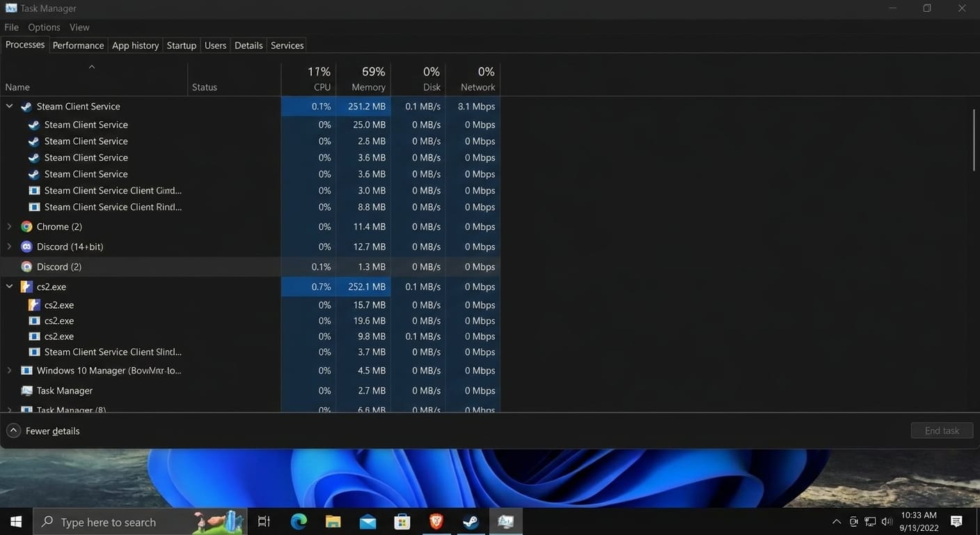Screen dimensions: 980x535
Task: Click the volume icon in the system tray
Action: tap(887, 522)
